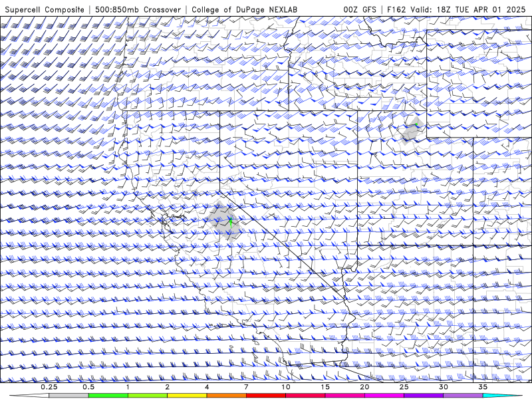Image resolution: width=532 pixels, height=399 pixels.
Task: Select the bright green color bar segment
Action: coord(108,396)
